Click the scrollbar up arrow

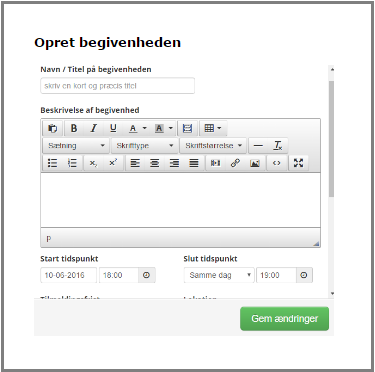coord(332,70)
